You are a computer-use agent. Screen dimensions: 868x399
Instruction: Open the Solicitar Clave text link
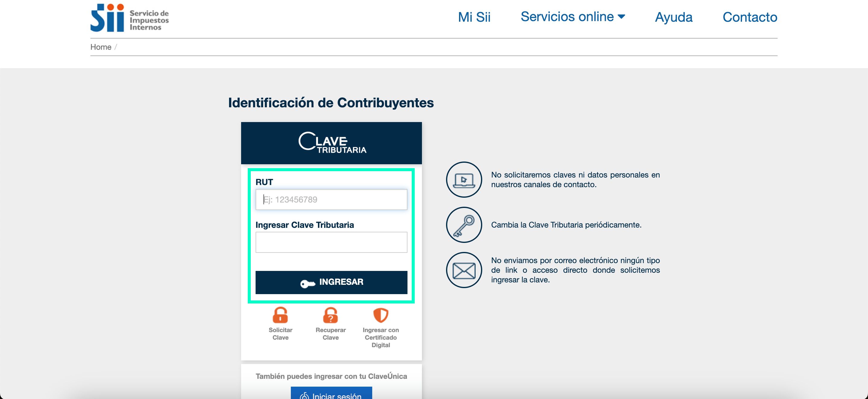pyautogui.click(x=280, y=334)
